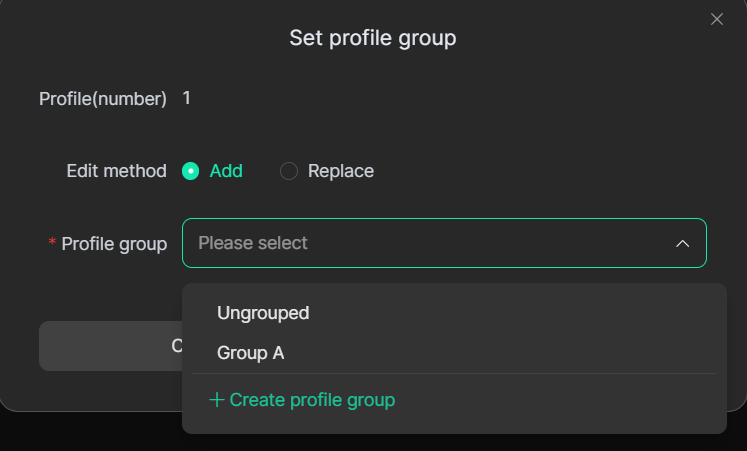747x451 pixels.
Task: Click the Please select placeholder text
Action: [253, 243]
